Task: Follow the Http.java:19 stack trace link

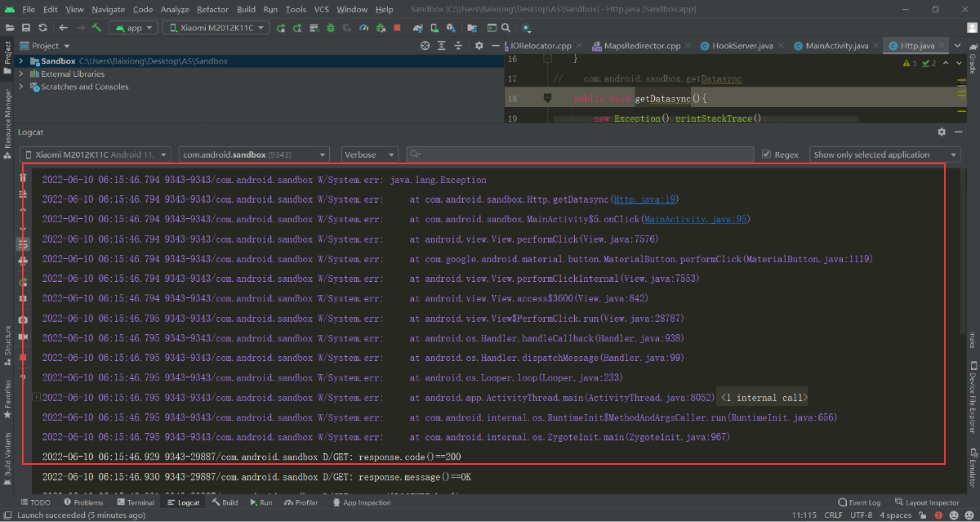Action: tap(644, 199)
